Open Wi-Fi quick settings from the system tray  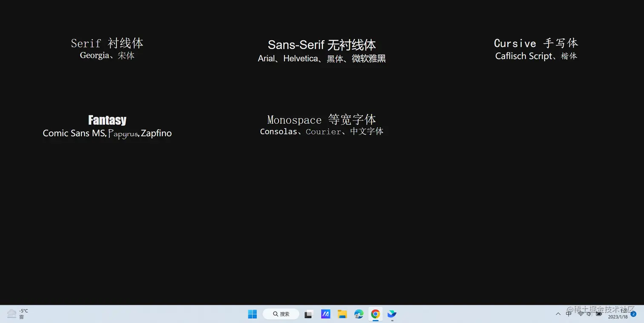click(581, 314)
